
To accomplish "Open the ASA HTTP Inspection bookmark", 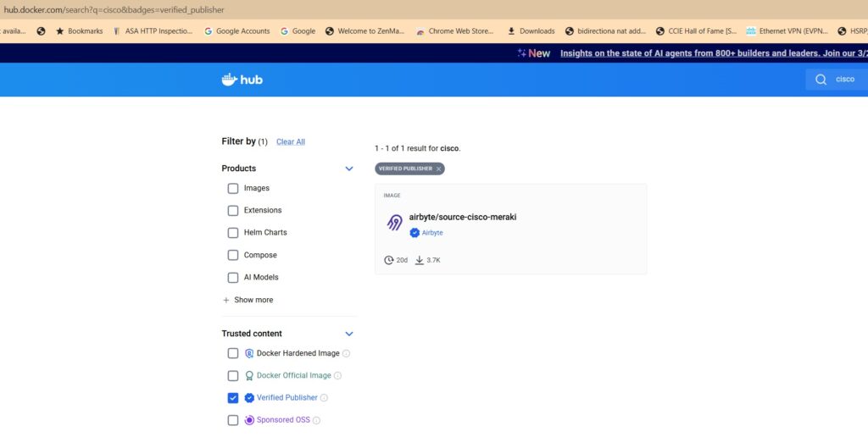I will click(x=153, y=31).
